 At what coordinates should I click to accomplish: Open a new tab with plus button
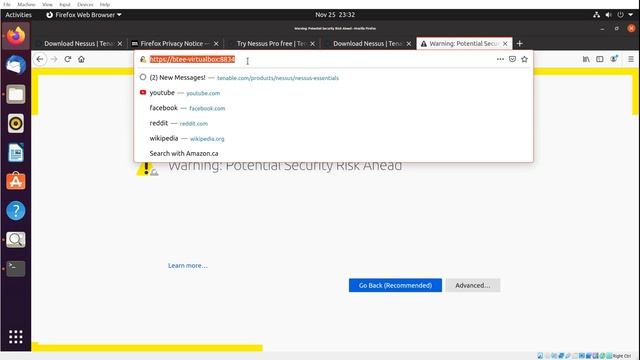tap(520, 43)
